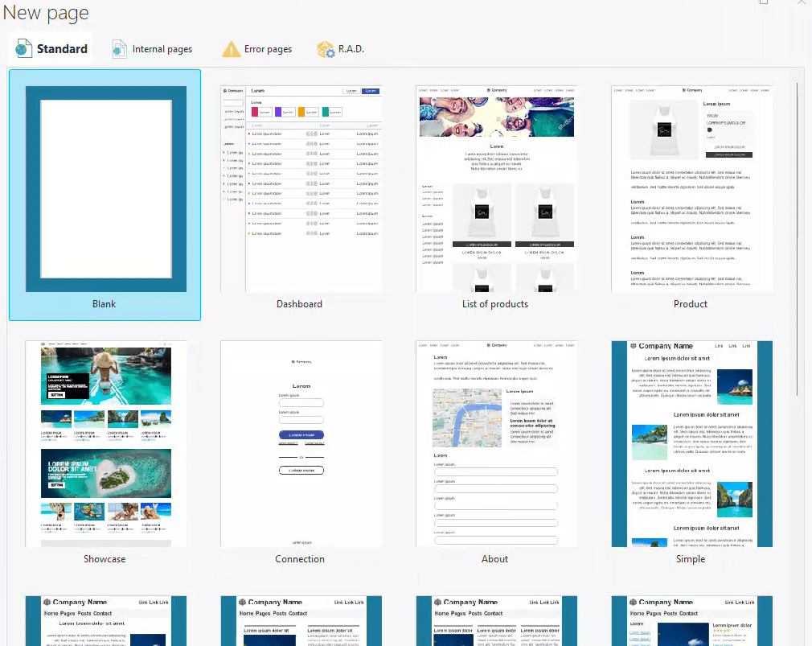Click the R.A.D. gear icon
The height and width of the screenshot is (646, 812).
point(326,49)
